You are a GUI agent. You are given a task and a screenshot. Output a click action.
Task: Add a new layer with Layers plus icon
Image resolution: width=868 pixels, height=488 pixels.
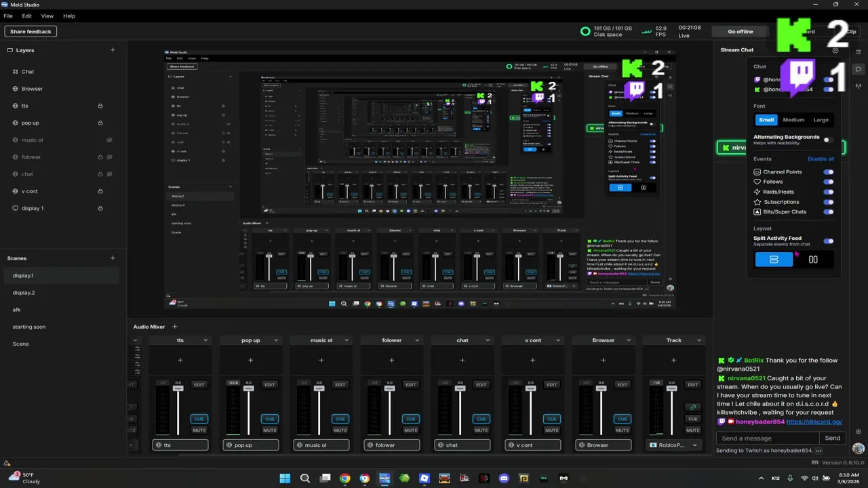click(x=113, y=50)
